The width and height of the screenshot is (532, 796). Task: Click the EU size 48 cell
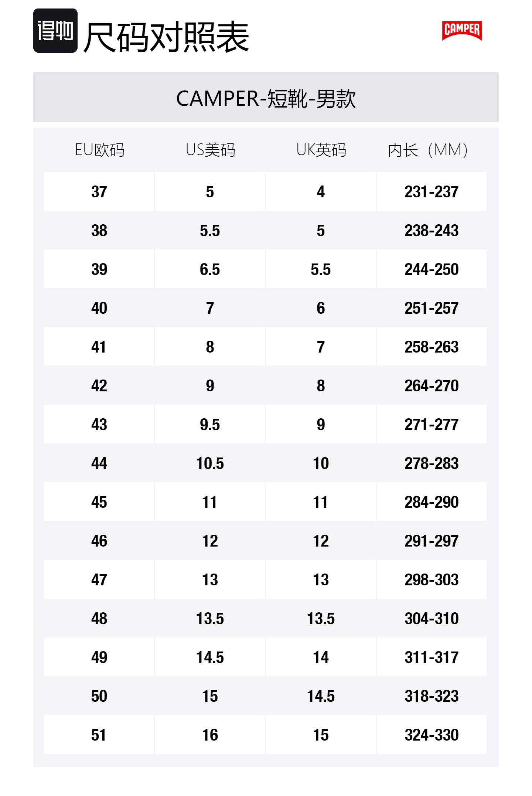[99, 619]
